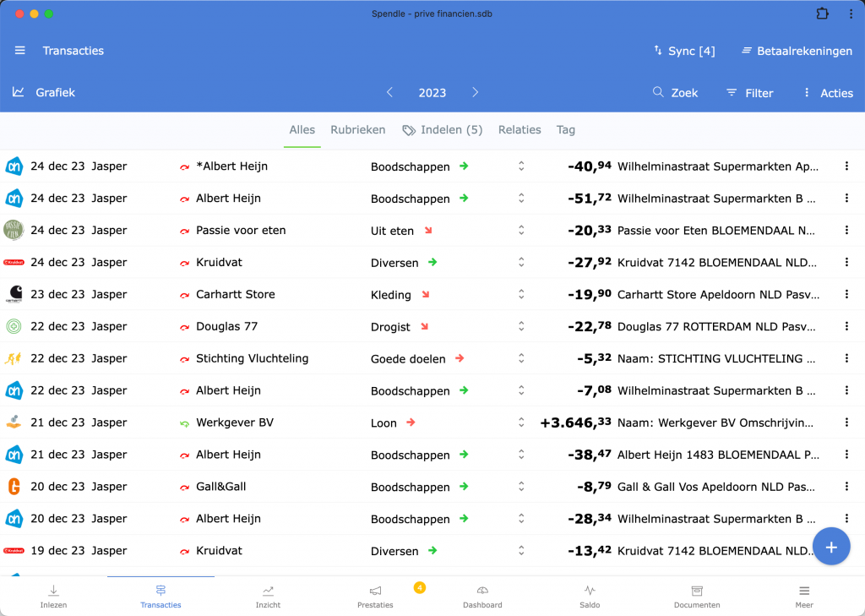Show the Grafiek chart view
The width and height of the screenshot is (865, 616).
[44, 92]
